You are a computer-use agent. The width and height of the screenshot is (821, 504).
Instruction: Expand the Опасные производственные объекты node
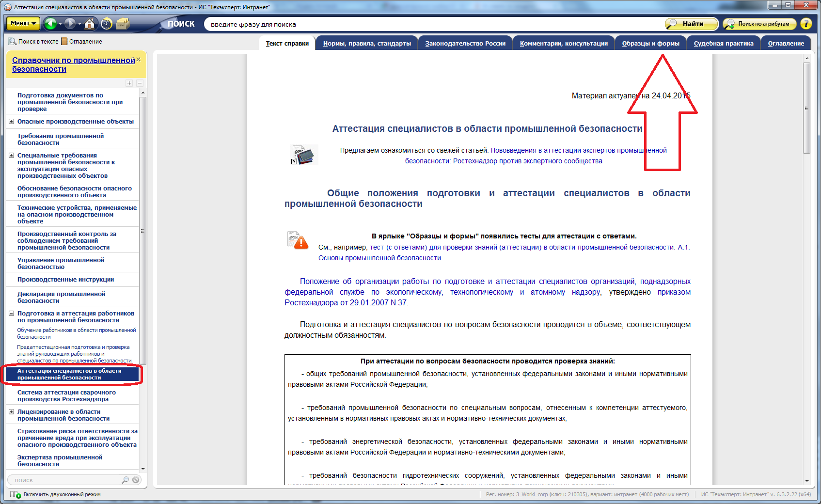tap(11, 122)
